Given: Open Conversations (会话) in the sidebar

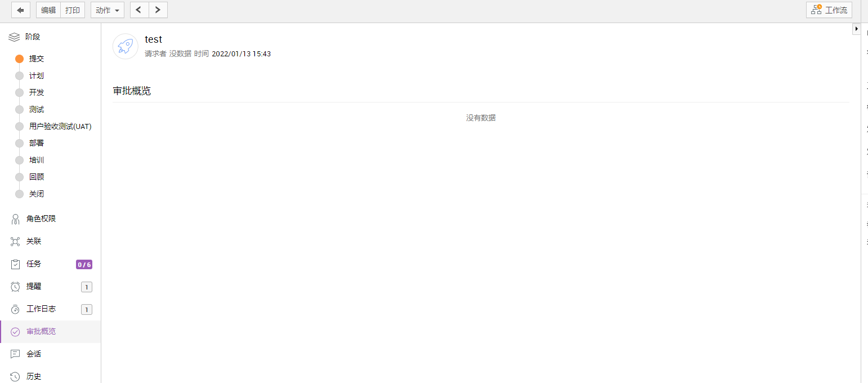Looking at the screenshot, I should (x=34, y=354).
